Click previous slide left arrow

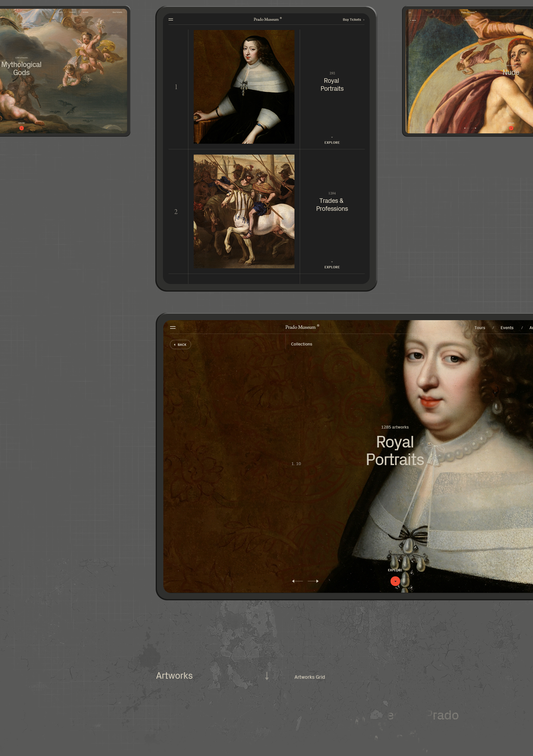tap(297, 581)
